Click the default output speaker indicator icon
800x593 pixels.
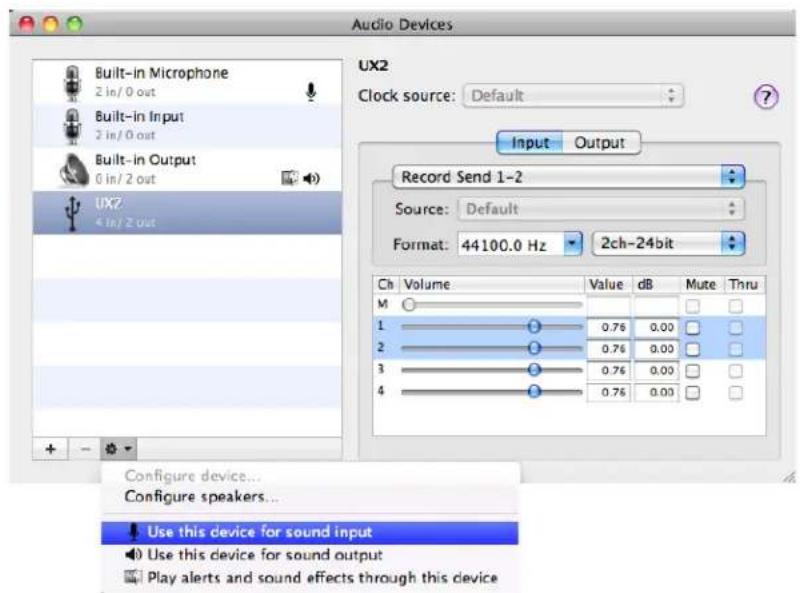(x=311, y=178)
